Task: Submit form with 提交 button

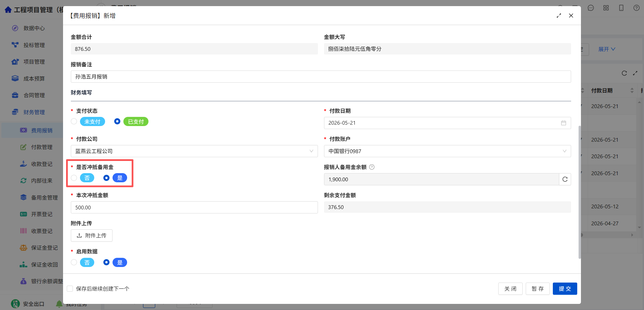Action: click(x=565, y=289)
